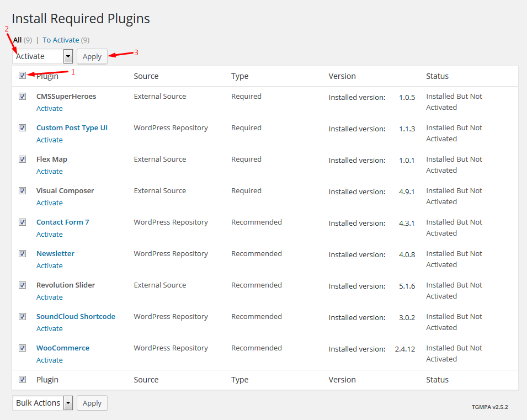Click version number 1.0.1 for Flex Map
527x420 pixels.
pyautogui.click(x=407, y=161)
